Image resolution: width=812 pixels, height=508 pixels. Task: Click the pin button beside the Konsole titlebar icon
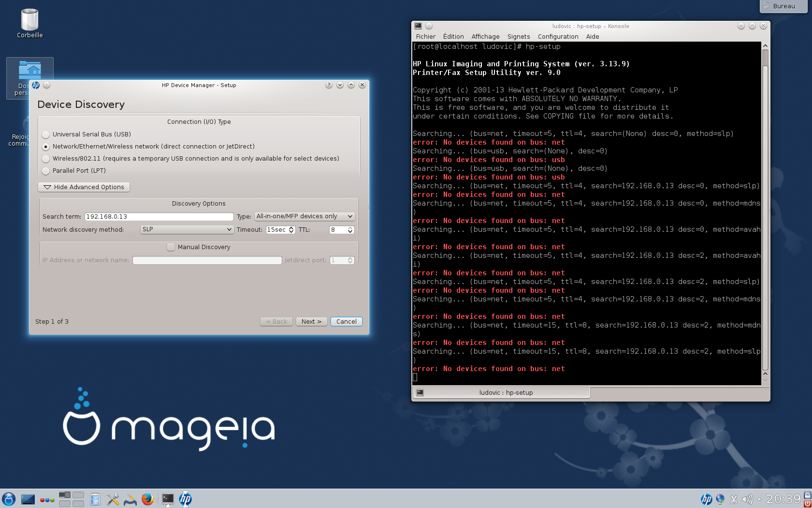coord(429,26)
